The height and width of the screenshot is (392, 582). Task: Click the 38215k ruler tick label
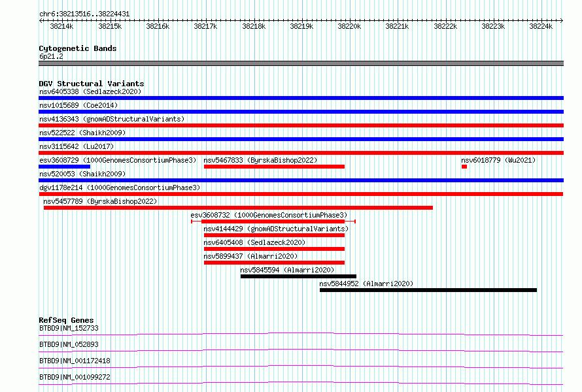click(x=110, y=26)
